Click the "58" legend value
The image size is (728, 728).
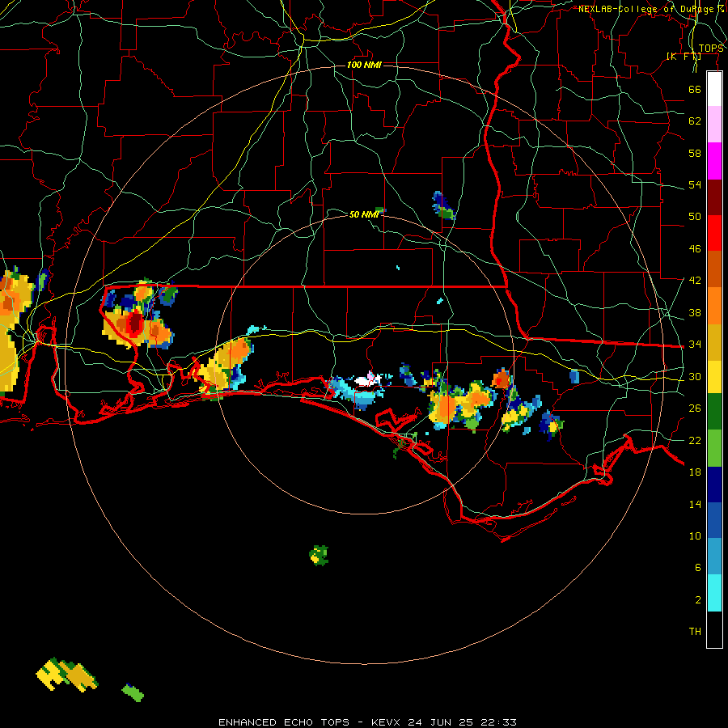point(695,153)
